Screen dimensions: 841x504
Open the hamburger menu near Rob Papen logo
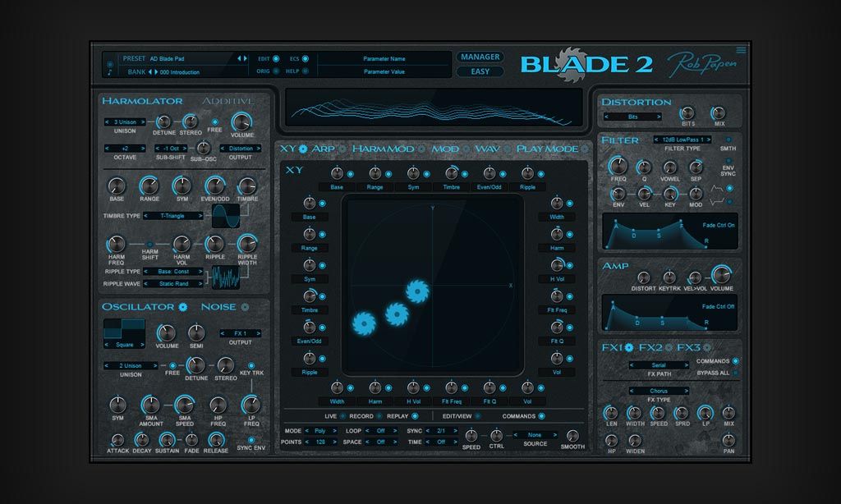[x=741, y=50]
